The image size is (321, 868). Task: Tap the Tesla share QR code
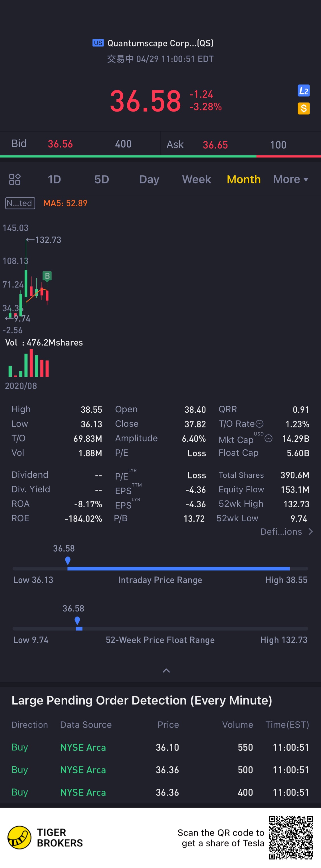coord(291,838)
